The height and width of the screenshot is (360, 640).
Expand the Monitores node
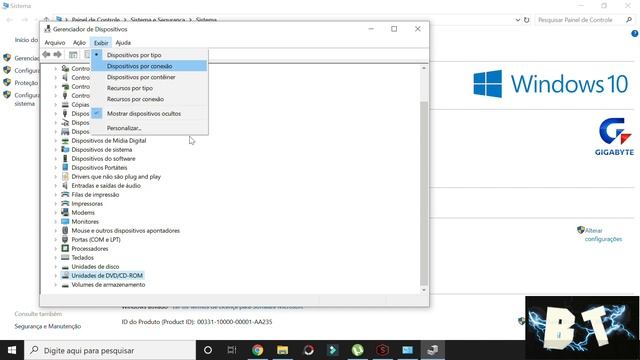pos(56,221)
